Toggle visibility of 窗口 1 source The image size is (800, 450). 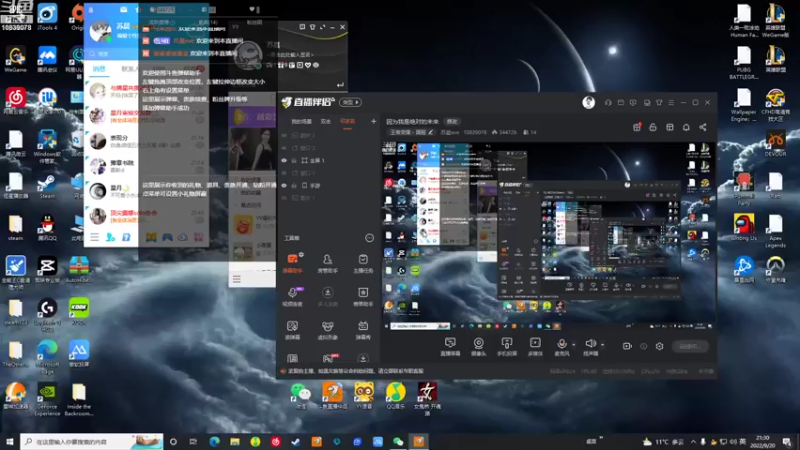pyautogui.click(x=284, y=173)
